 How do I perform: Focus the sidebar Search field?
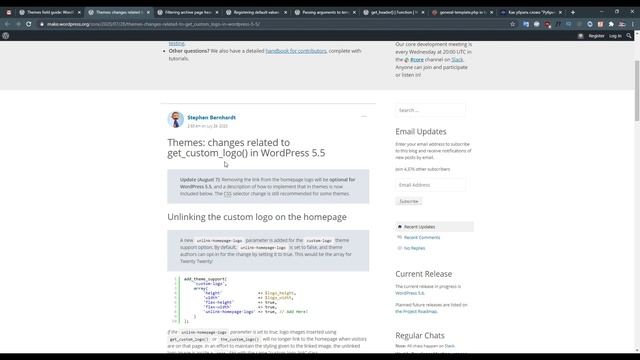(430, 110)
